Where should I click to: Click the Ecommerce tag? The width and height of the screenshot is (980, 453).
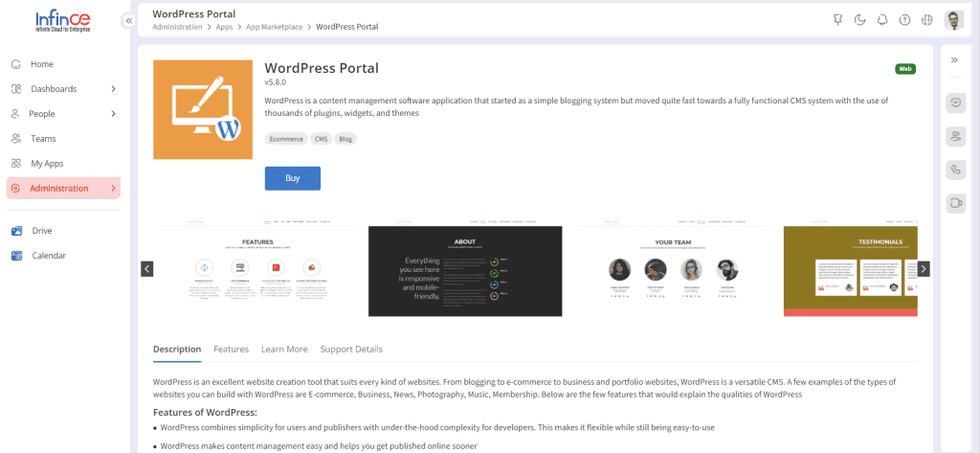tap(286, 139)
